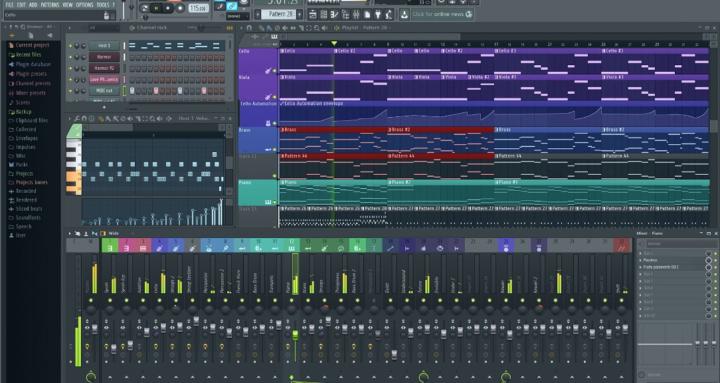
Task: Open the Sliced beats browser folder
Action: (x=29, y=209)
